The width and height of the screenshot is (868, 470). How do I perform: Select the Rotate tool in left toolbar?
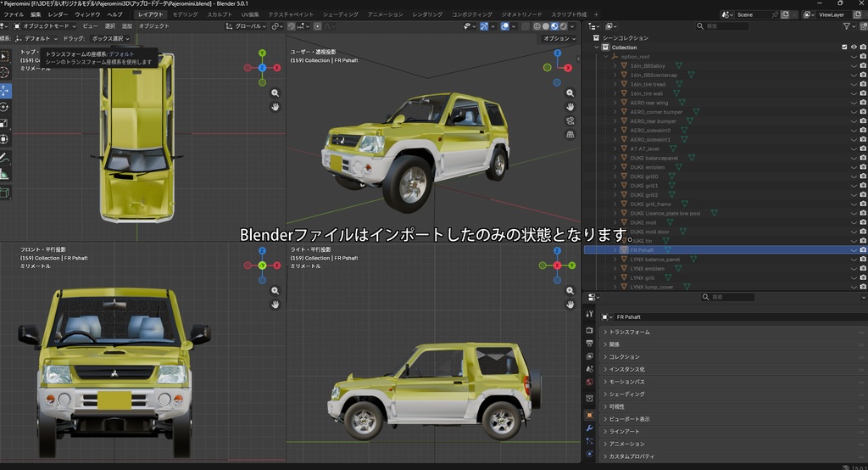tap(5, 107)
